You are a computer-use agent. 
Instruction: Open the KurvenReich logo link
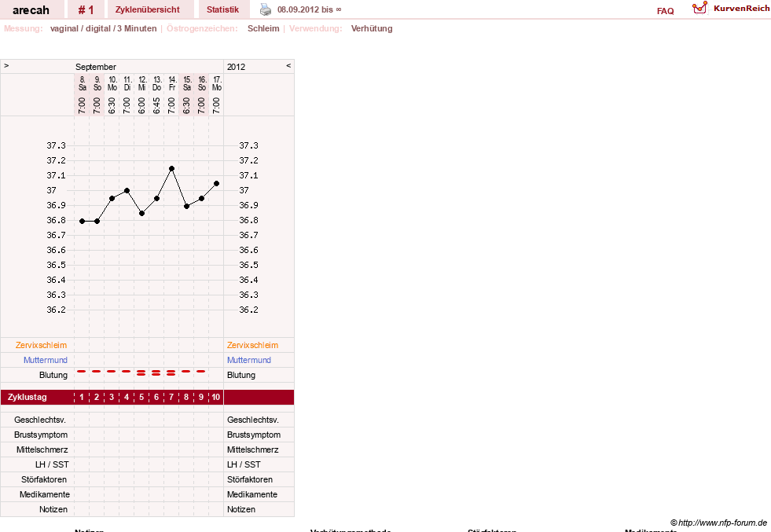(731, 9)
